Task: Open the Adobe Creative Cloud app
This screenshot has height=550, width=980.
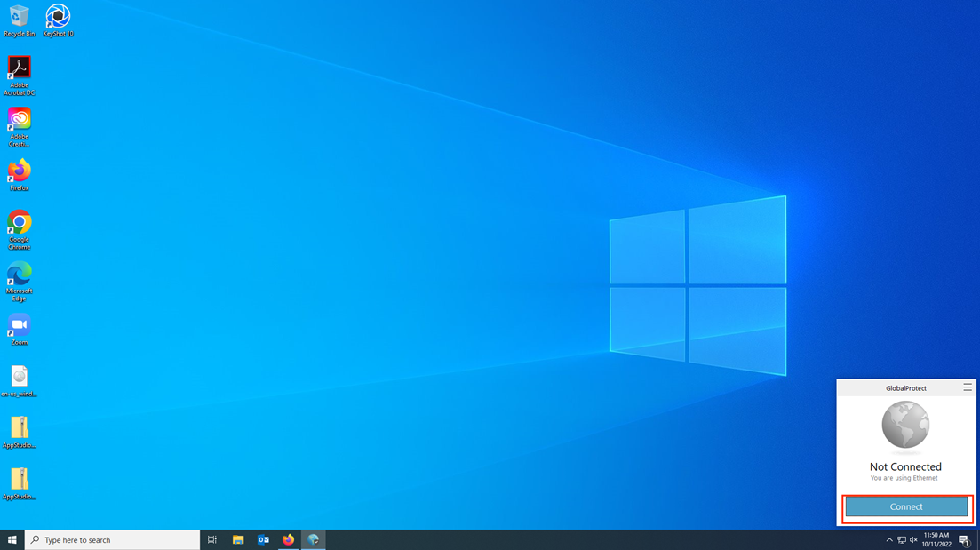Action: (19, 119)
